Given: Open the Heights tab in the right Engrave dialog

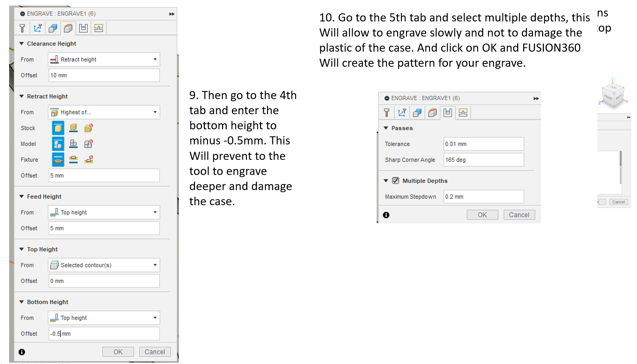Looking at the screenshot, I should tap(433, 112).
